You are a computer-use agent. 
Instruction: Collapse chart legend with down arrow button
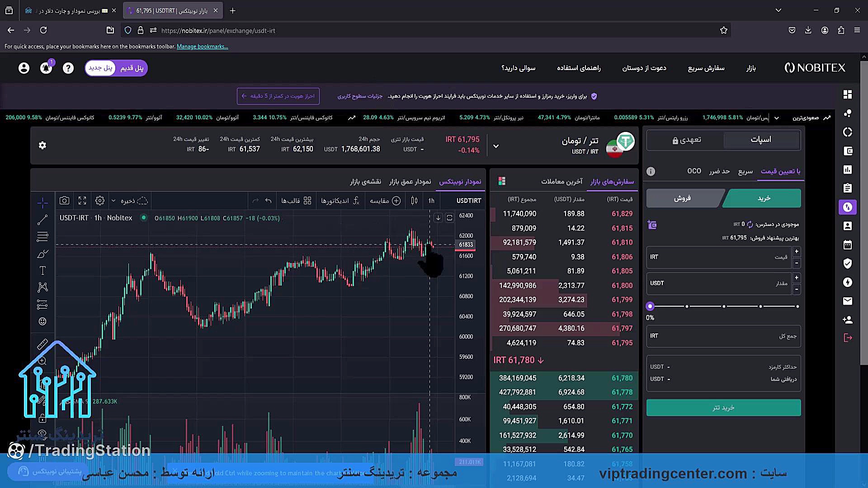[x=438, y=218]
